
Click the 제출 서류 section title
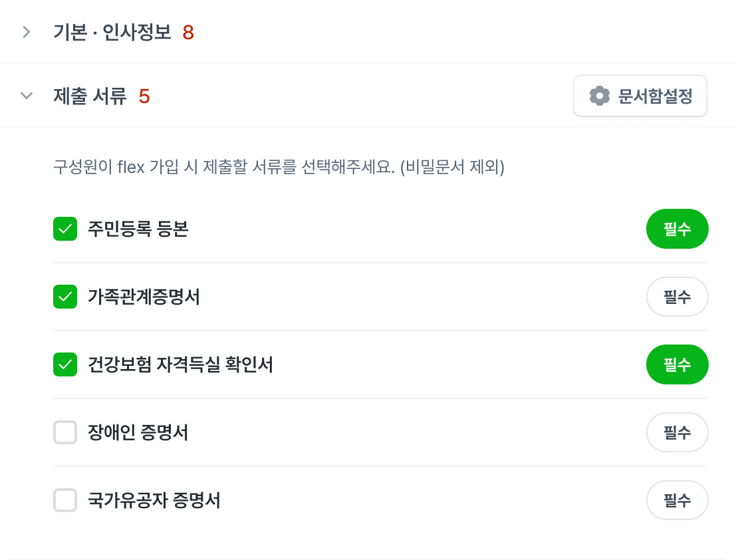pos(90,96)
